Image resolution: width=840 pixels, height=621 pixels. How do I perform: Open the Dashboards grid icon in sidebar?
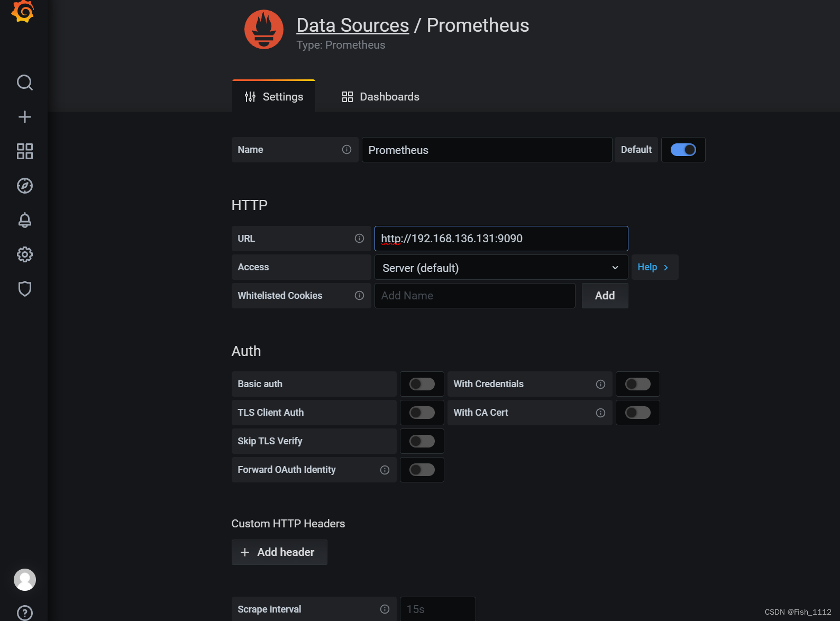point(25,151)
